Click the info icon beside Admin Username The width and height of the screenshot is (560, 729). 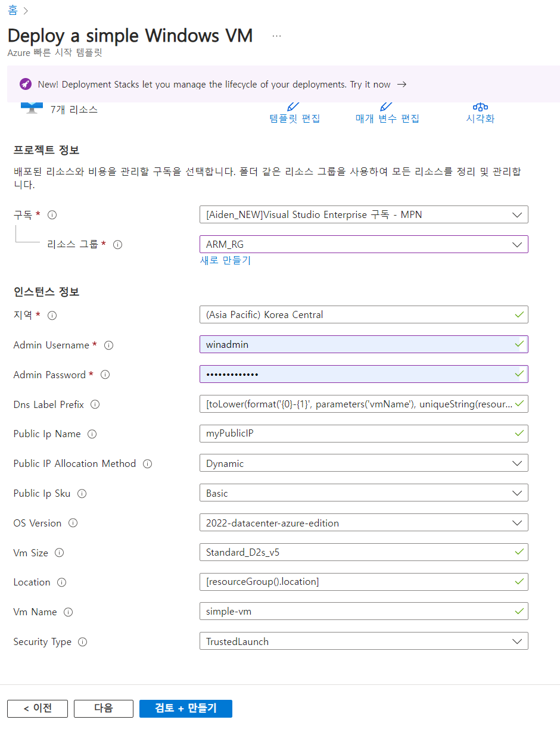tap(108, 345)
